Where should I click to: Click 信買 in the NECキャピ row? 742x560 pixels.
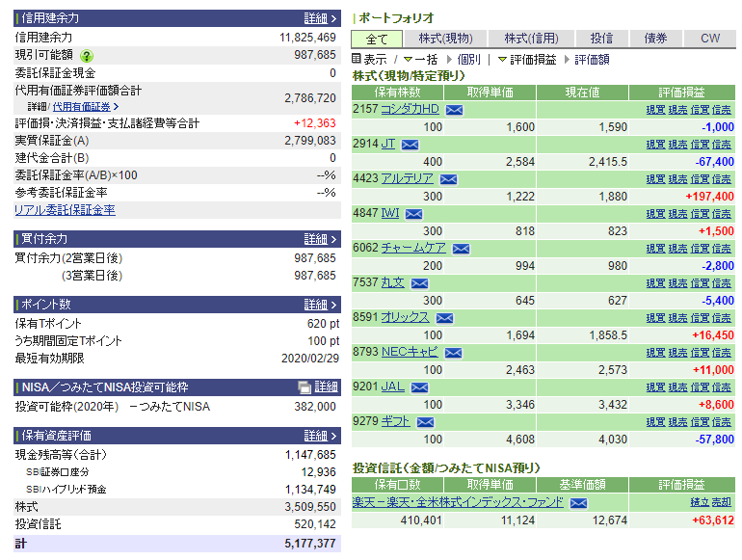[700, 353]
